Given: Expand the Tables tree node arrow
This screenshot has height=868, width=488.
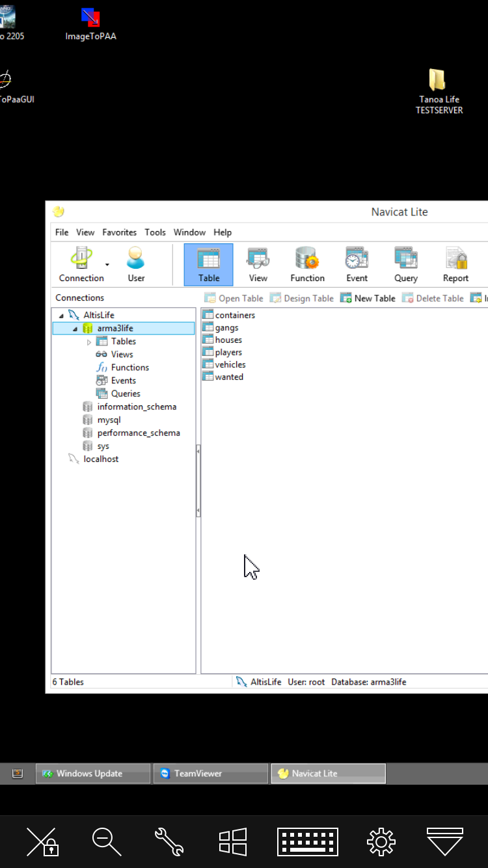Looking at the screenshot, I should tap(89, 342).
